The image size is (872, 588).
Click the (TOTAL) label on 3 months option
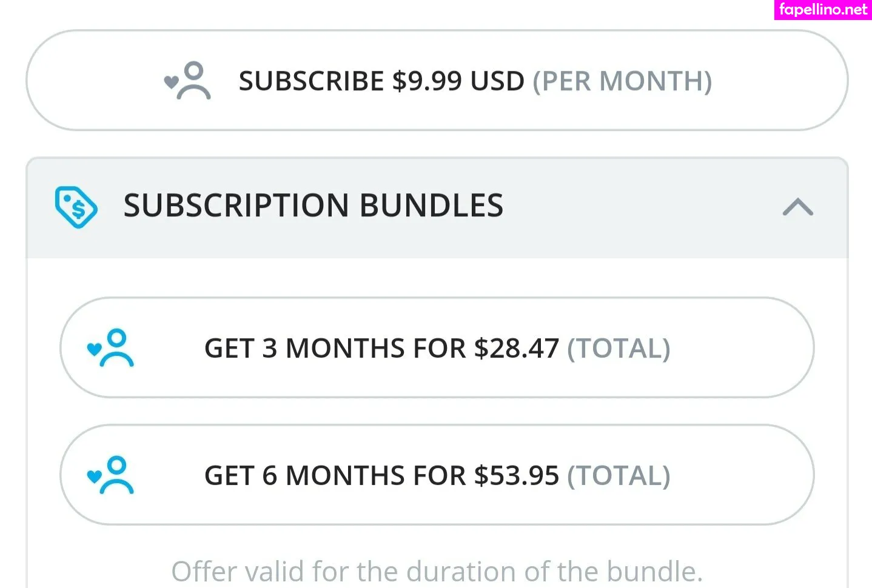pos(619,349)
